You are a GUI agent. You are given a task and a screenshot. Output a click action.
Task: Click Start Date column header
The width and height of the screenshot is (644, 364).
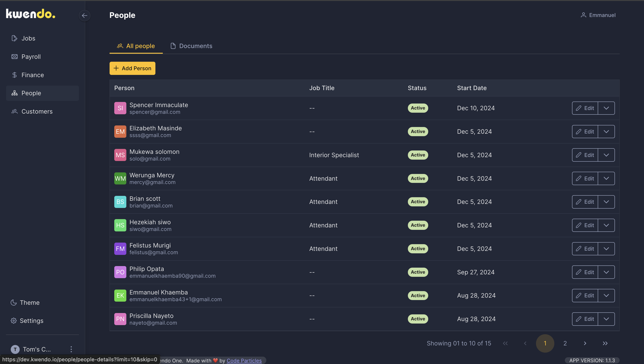472,88
